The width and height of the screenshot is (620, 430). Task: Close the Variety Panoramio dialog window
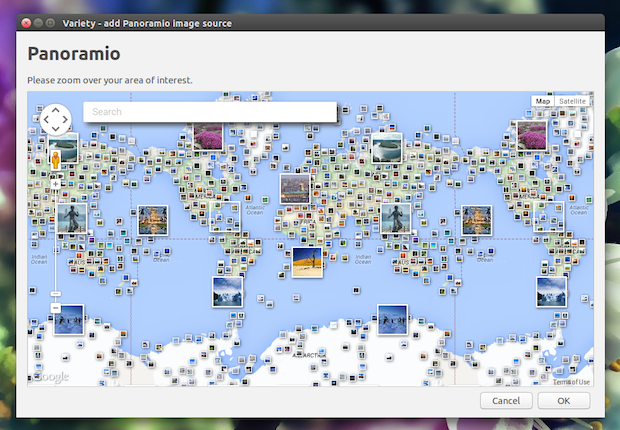coord(26,23)
